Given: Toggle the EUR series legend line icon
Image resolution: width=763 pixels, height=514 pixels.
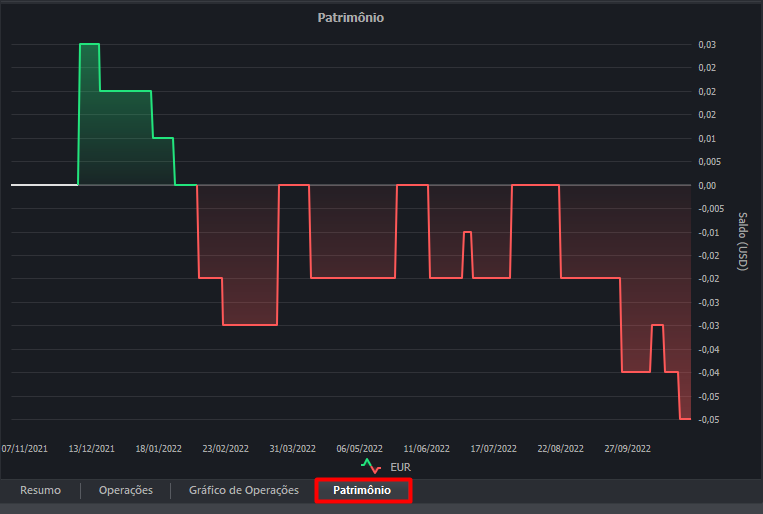Looking at the screenshot, I should (x=371, y=466).
